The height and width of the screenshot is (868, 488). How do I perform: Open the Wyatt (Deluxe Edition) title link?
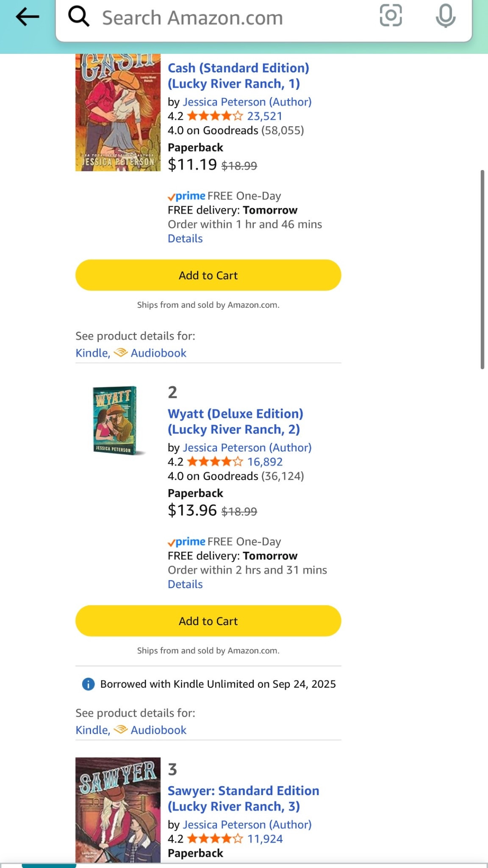[x=236, y=422]
